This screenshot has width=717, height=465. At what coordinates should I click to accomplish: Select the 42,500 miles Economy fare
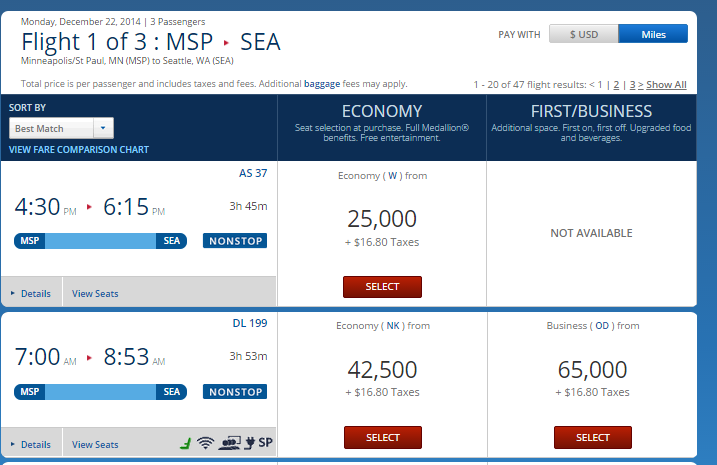(383, 438)
